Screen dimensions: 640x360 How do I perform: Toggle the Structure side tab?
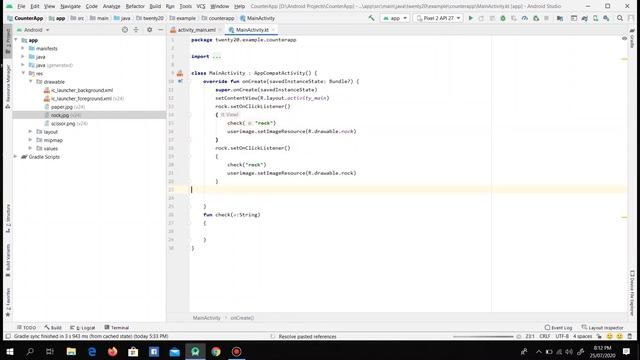coord(8,218)
